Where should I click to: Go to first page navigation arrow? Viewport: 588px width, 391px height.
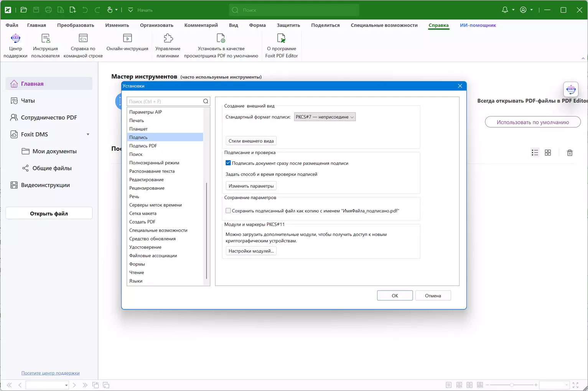9,385
